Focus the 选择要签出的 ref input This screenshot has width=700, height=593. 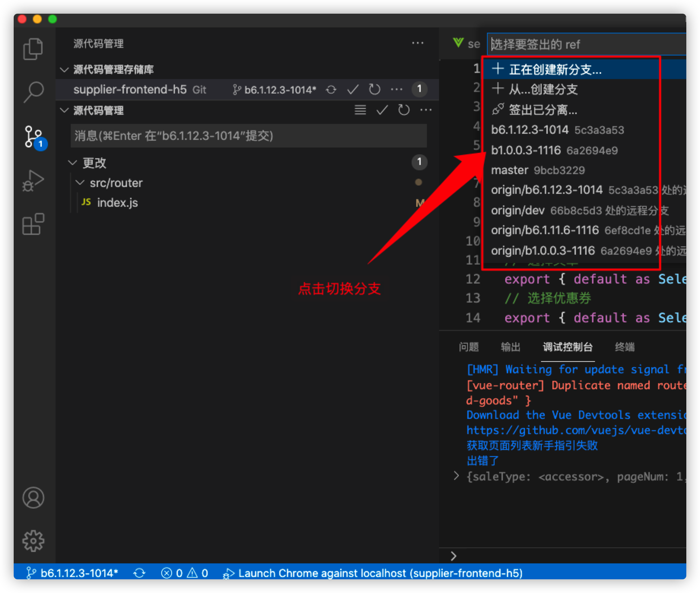[587, 44]
